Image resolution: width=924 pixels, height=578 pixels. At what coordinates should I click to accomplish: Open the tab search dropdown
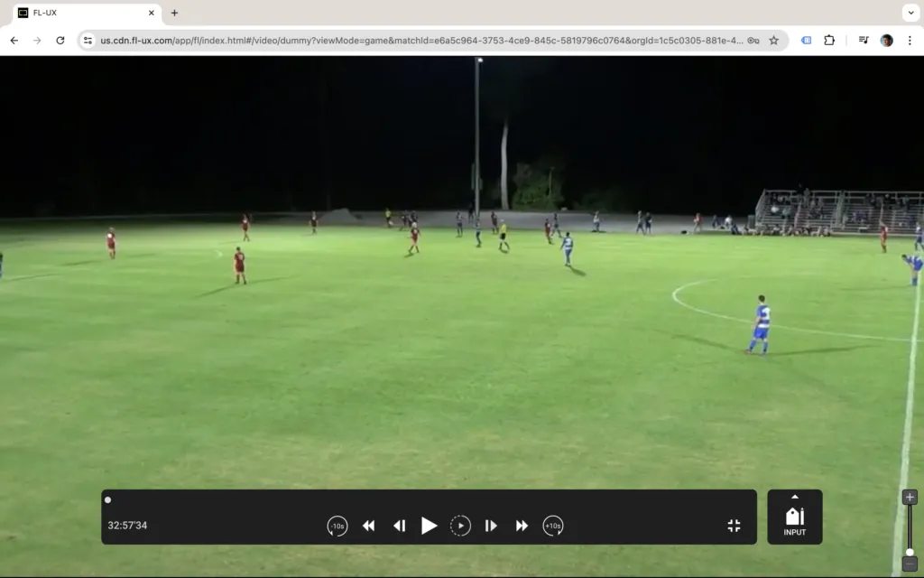click(910, 13)
